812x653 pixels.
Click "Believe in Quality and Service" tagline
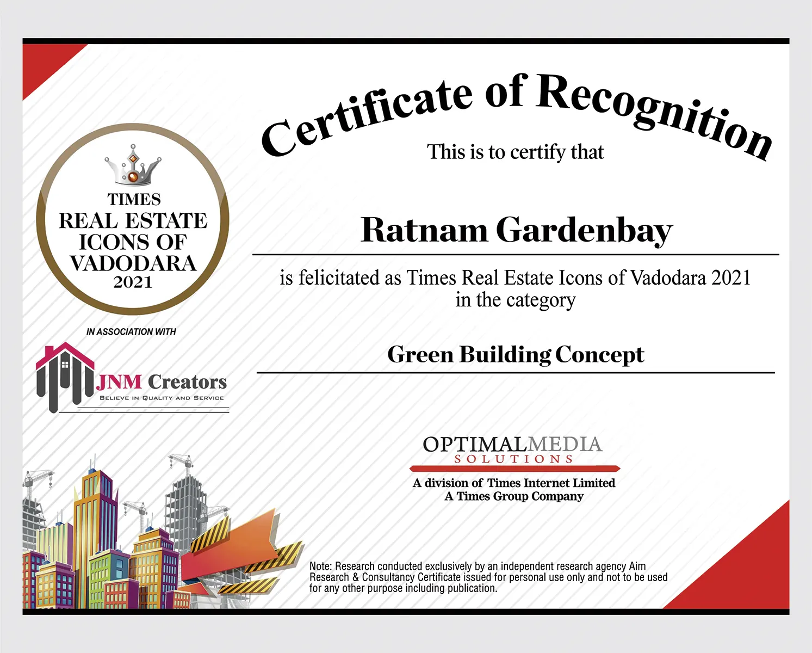tap(162, 398)
